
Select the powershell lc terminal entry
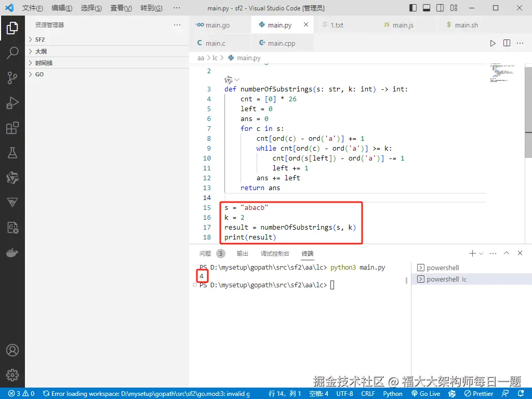(472, 279)
